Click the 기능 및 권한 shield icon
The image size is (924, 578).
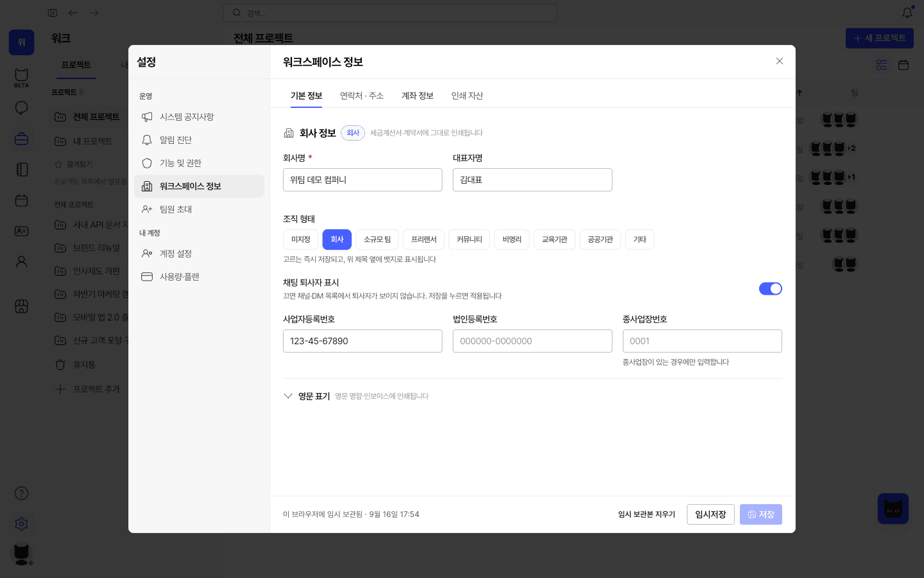click(147, 163)
